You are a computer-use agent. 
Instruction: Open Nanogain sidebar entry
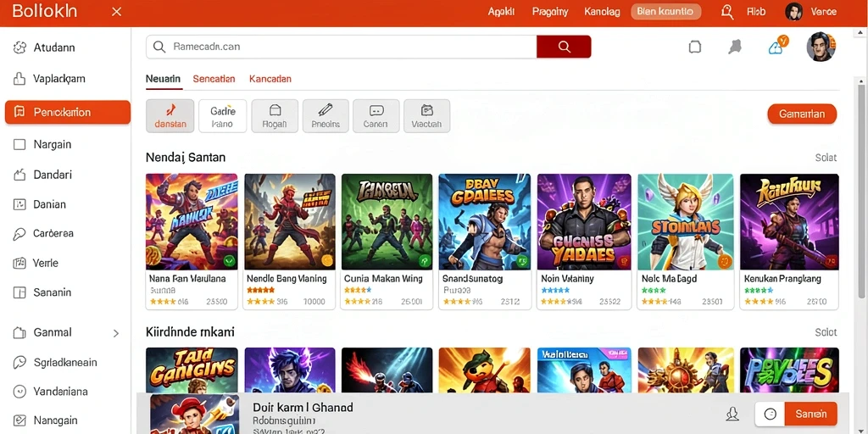[44, 420]
